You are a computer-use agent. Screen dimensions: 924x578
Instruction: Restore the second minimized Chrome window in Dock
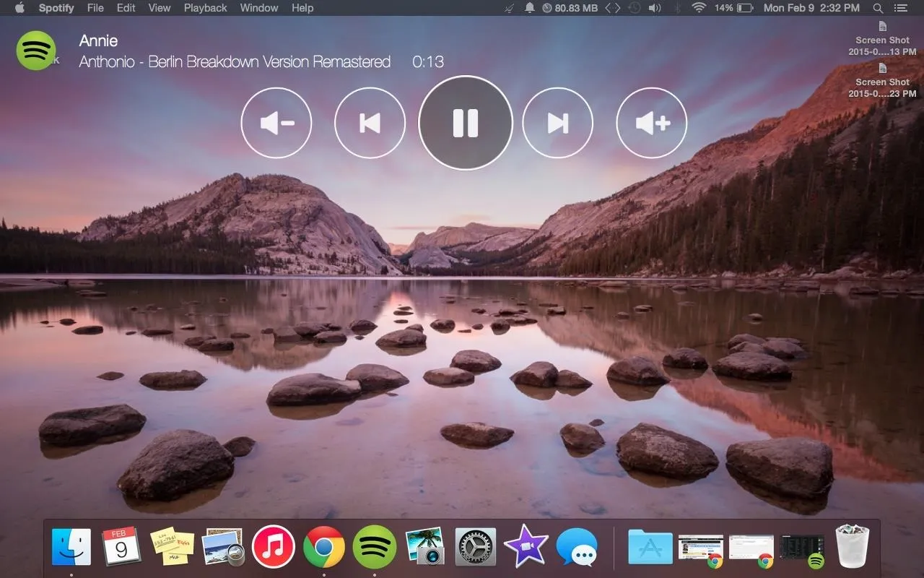[751, 551]
